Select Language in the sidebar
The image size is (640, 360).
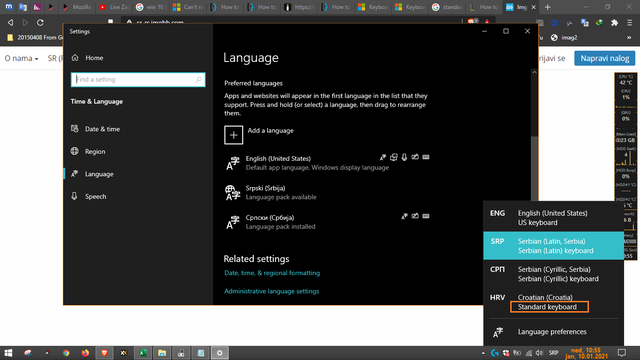click(x=92, y=174)
